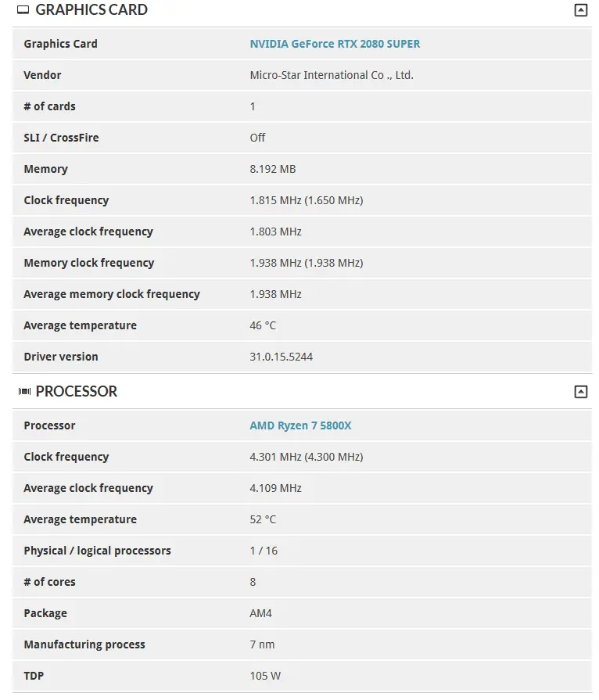Click the GPU average temperature 46 °C
The height and width of the screenshot is (700, 599).
263,325
